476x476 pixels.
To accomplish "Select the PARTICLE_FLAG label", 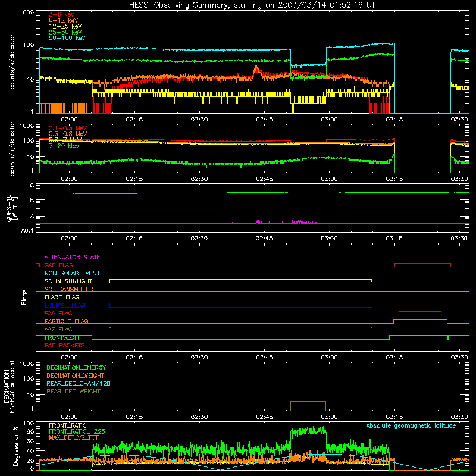I will tap(67, 321).
